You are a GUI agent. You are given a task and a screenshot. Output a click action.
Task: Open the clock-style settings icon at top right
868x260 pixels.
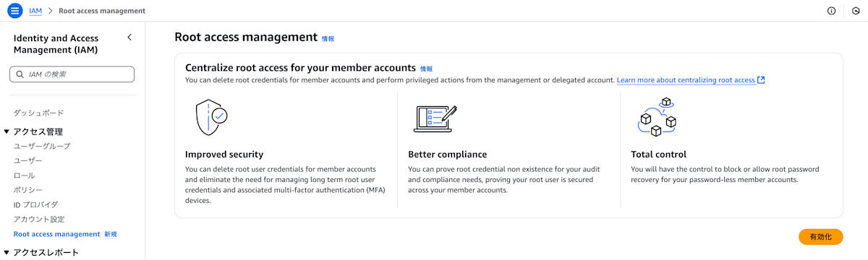click(x=856, y=11)
